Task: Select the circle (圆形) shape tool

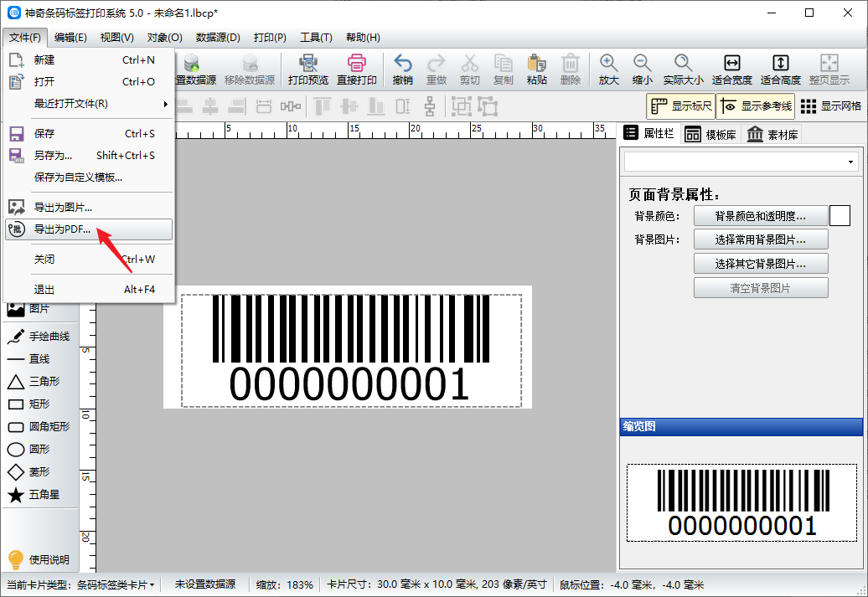Action: pyautogui.click(x=28, y=450)
